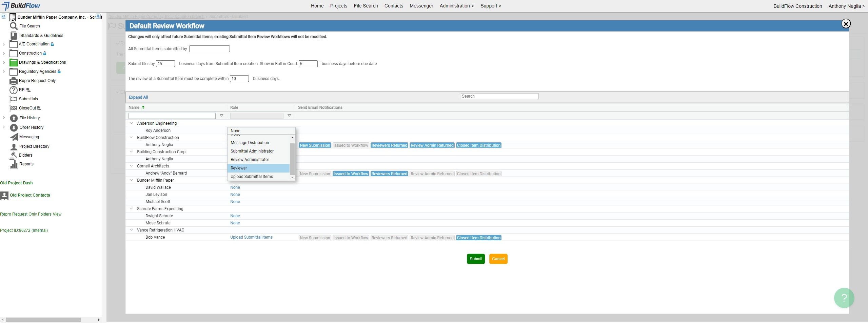Toggle Reviewers Returned for Andrew Bernard
The image size is (868, 323).
coord(389,174)
